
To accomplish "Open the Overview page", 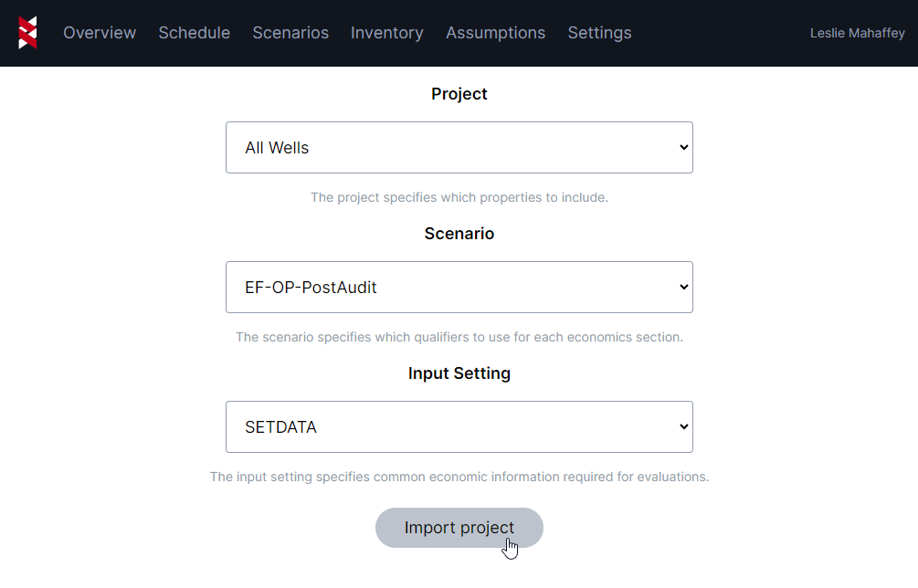I will [x=100, y=33].
